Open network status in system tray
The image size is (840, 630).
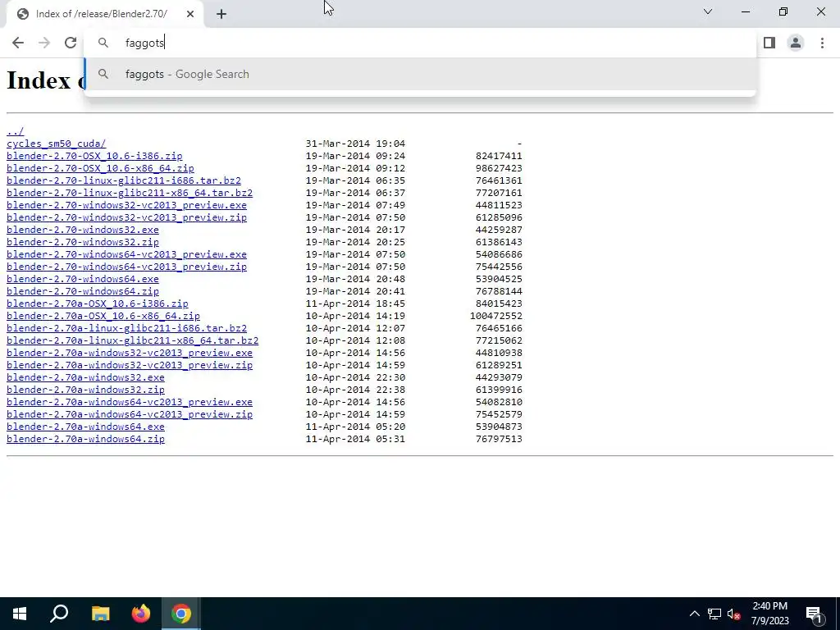(714, 614)
